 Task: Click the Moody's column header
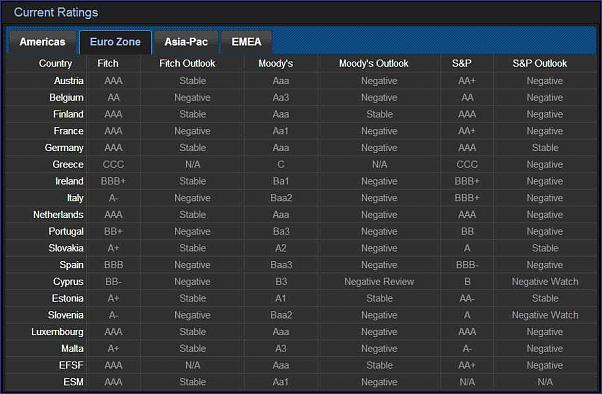(276, 64)
